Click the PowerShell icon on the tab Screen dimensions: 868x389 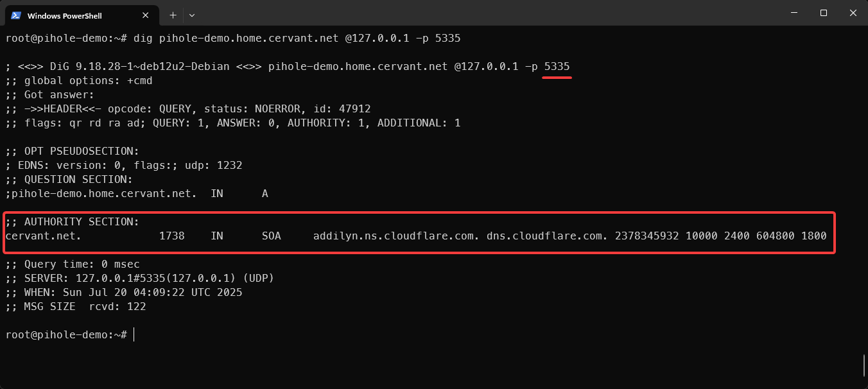click(x=16, y=15)
